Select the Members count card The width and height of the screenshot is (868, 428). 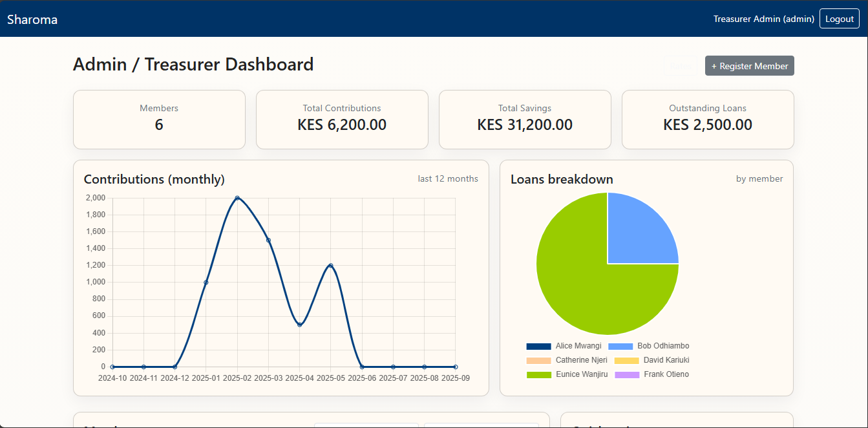point(159,120)
